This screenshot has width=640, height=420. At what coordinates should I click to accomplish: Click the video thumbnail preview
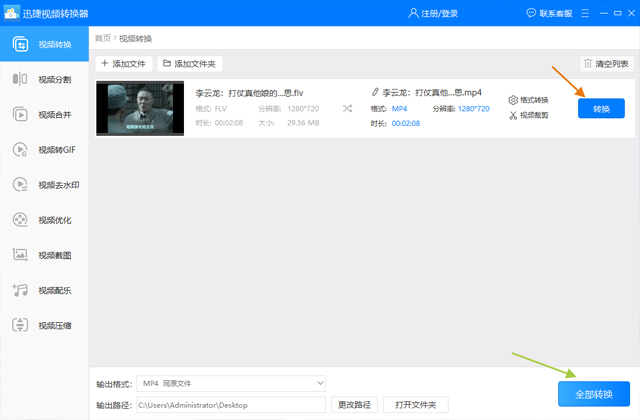(140, 108)
